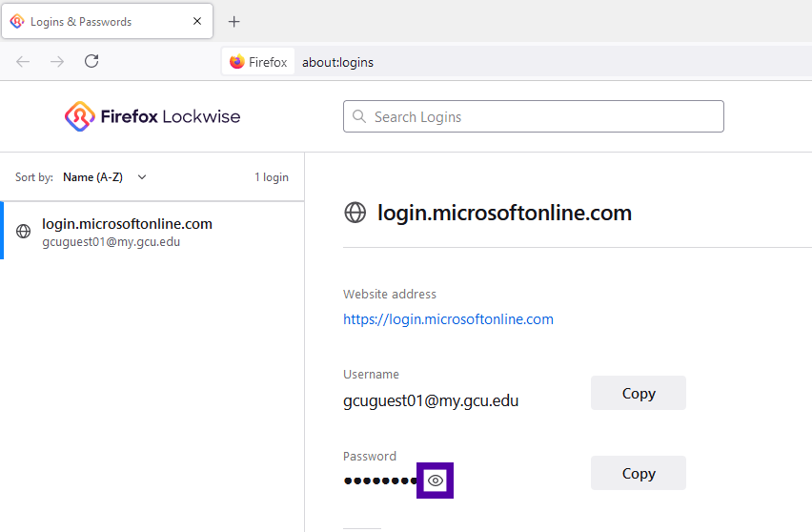Image resolution: width=812 pixels, height=532 pixels.
Task: Click the browser forward arrow
Action: coord(57,62)
